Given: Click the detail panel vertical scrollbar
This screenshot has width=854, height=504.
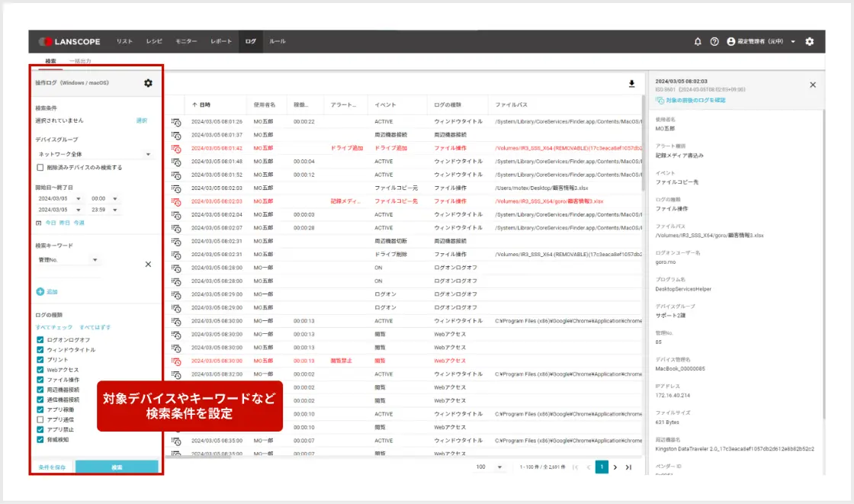Looking at the screenshot, I should pyautogui.click(x=823, y=265).
